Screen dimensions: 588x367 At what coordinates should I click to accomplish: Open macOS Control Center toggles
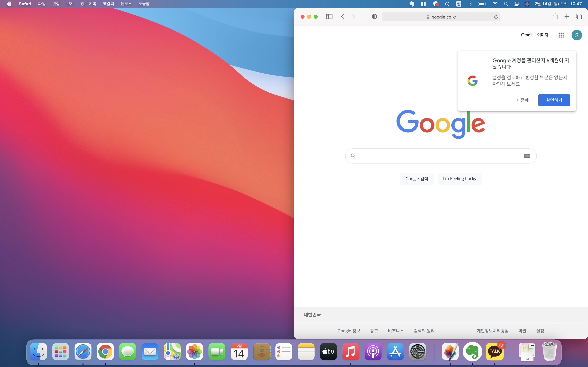click(517, 4)
